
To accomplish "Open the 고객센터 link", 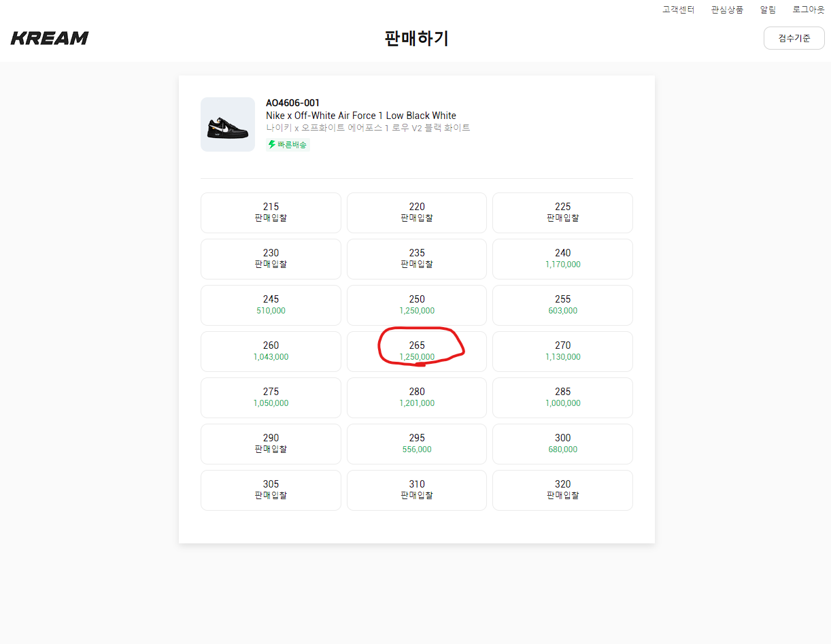I will (x=679, y=10).
